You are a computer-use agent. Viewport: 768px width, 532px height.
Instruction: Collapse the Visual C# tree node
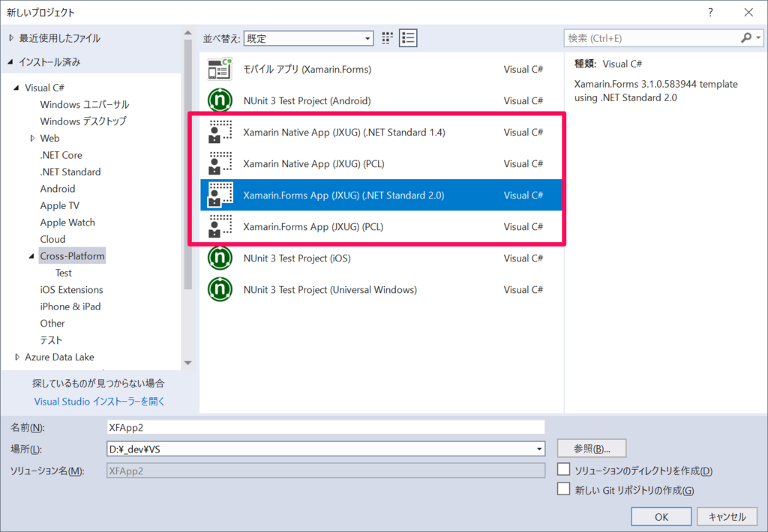(16, 88)
